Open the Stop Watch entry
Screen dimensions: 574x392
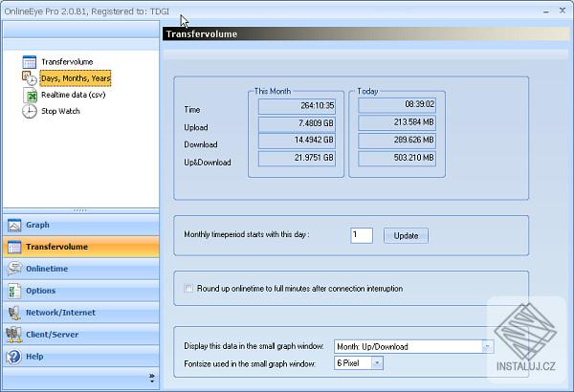(60, 111)
